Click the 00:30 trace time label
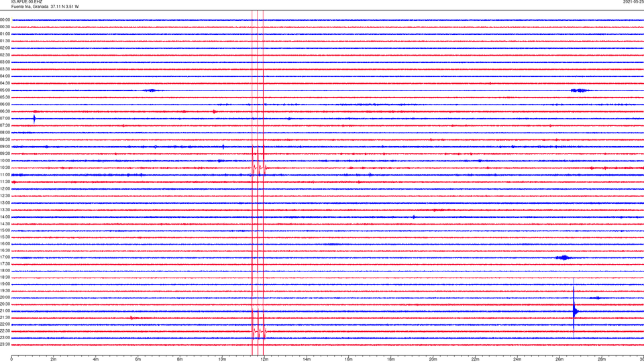 (x=5, y=27)
